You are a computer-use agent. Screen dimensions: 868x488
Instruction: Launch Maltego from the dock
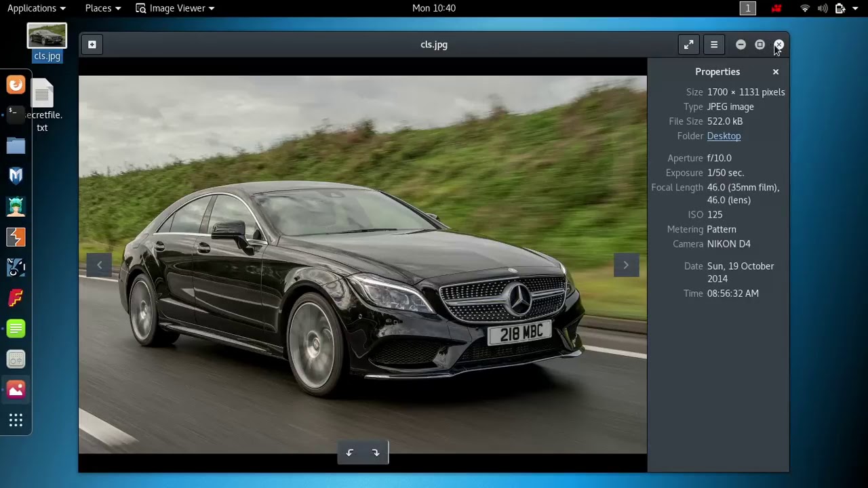(x=16, y=268)
